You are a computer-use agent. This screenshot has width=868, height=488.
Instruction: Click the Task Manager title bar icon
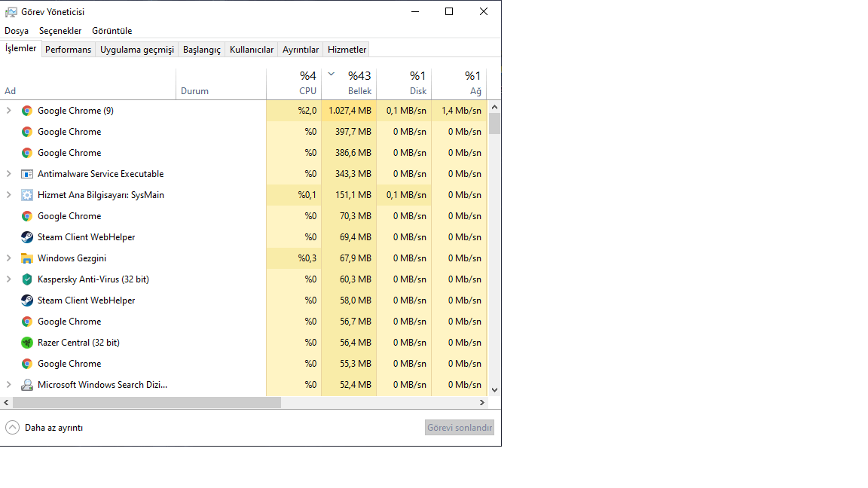click(11, 11)
